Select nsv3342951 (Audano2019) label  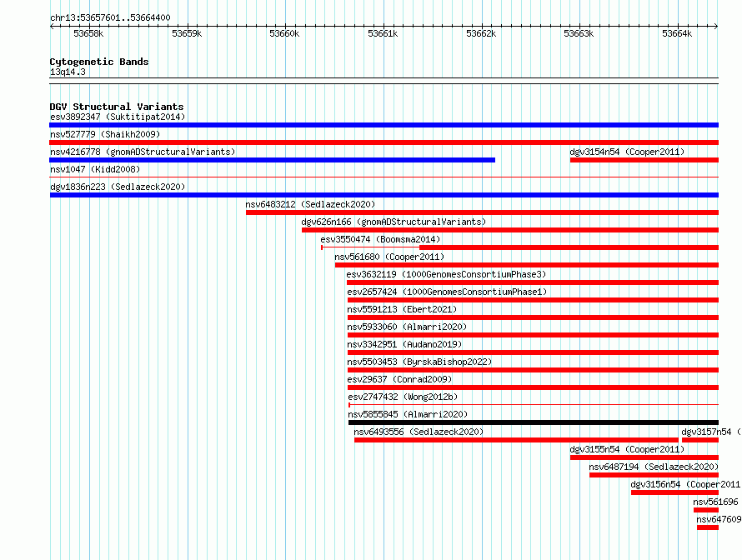coord(404,344)
